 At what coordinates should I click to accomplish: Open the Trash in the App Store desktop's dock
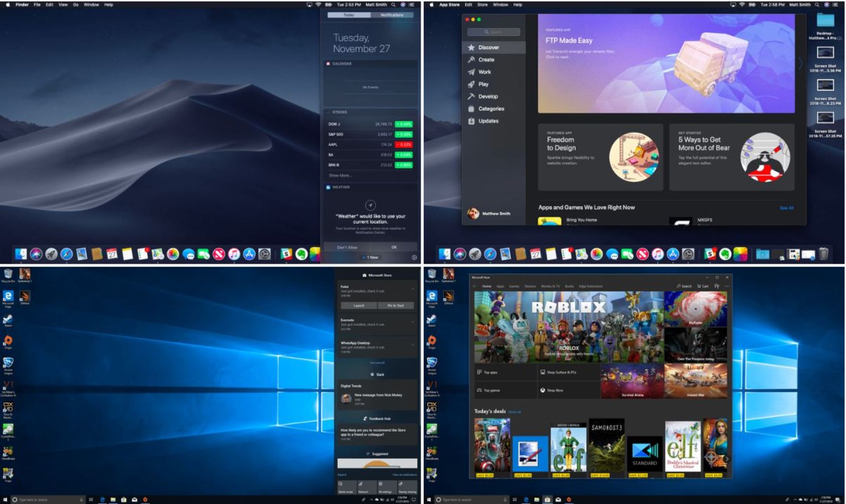point(824,254)
